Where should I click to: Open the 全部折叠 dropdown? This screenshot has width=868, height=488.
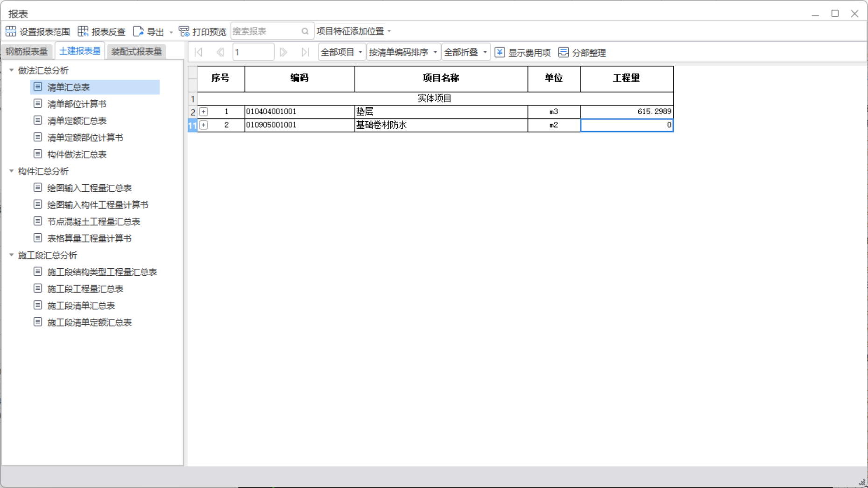point(466,52)
